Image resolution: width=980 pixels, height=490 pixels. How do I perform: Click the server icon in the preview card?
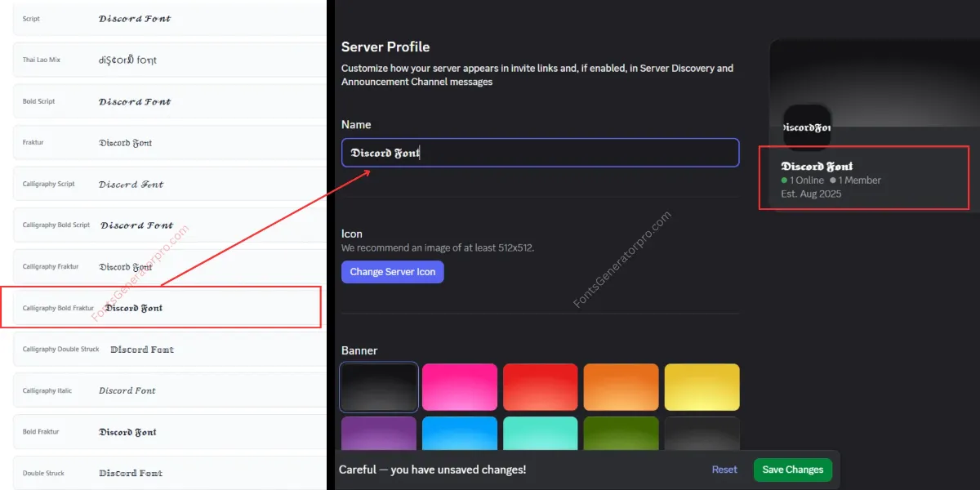pos(807,127)
